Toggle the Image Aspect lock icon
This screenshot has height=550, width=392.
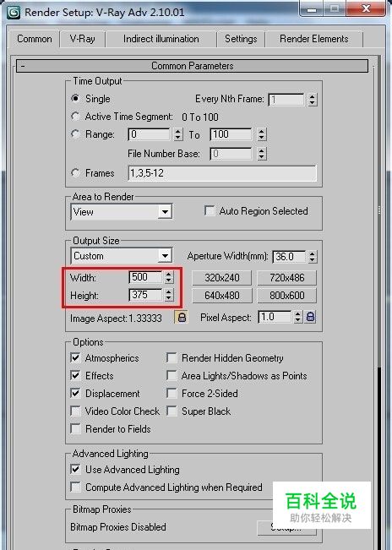182,318
